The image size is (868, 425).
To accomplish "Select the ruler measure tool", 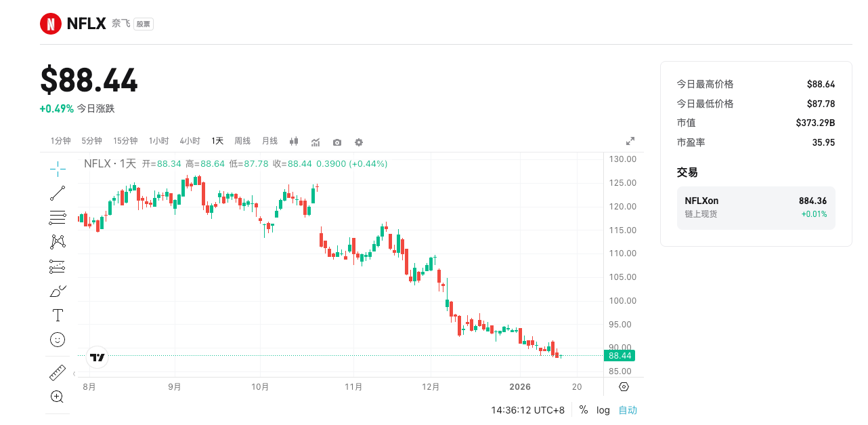I will [58, 373].
